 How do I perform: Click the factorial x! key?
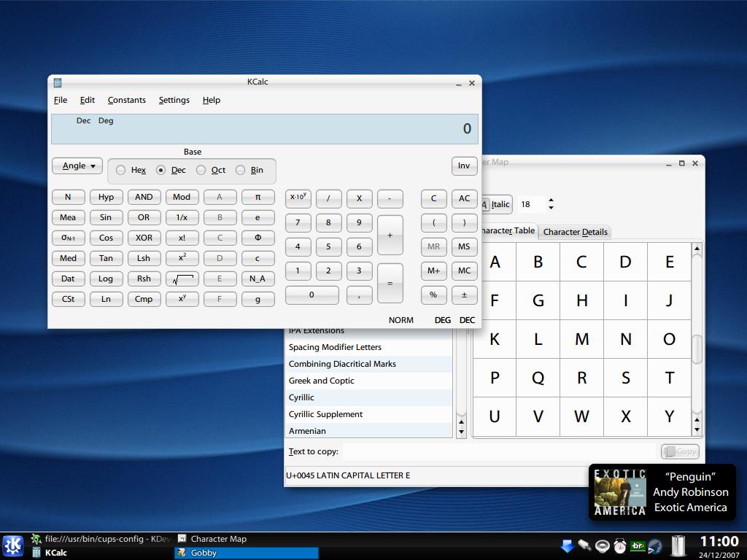[x=182, y=238]
